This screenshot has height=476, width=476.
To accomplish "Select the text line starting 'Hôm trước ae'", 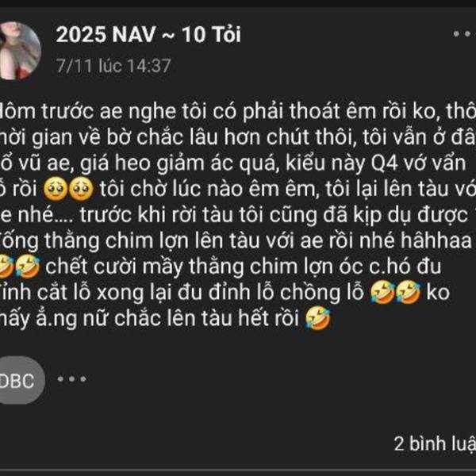I will (238, 111).
